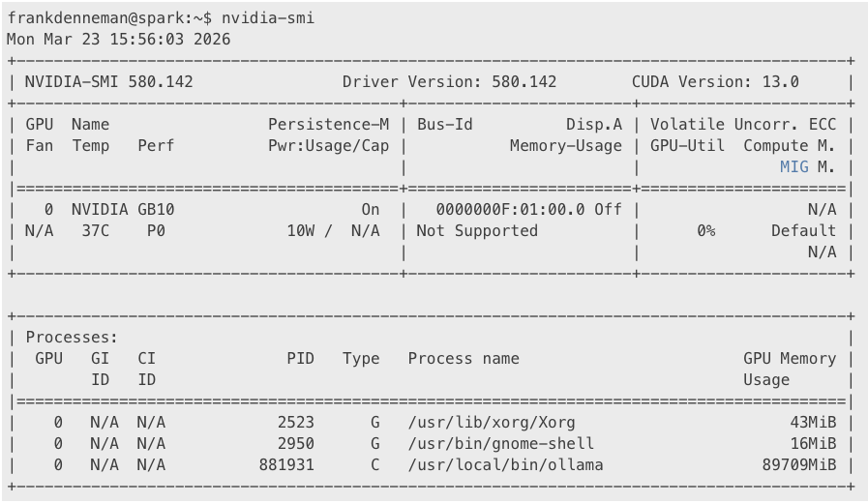Click the CUDA Version 13.0 text
The height and width of the screenshot is (504, 868).
715,81
